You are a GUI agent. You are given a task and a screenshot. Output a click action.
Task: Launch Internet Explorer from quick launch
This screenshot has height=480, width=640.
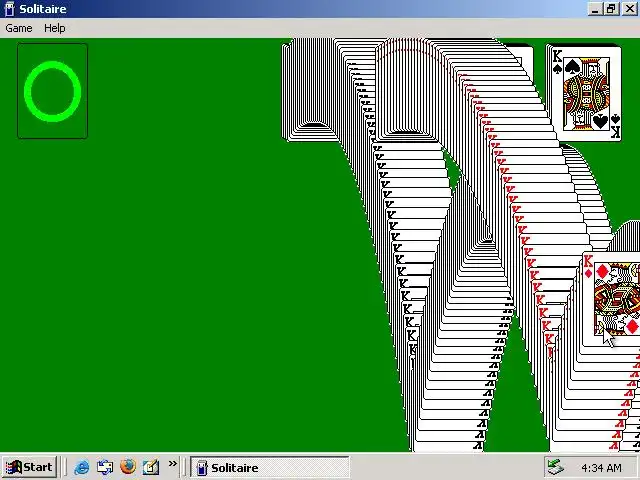coord(82,467)
